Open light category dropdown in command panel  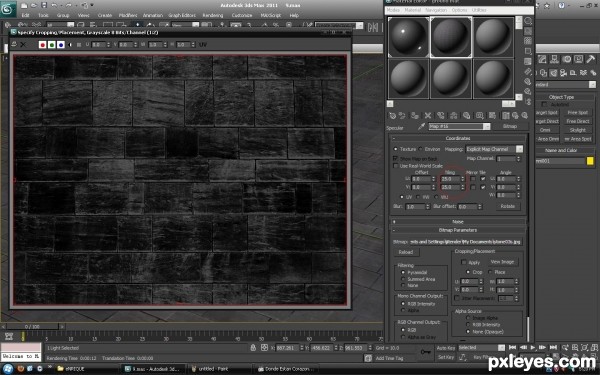pyautogui.click(x=592, y=85)
